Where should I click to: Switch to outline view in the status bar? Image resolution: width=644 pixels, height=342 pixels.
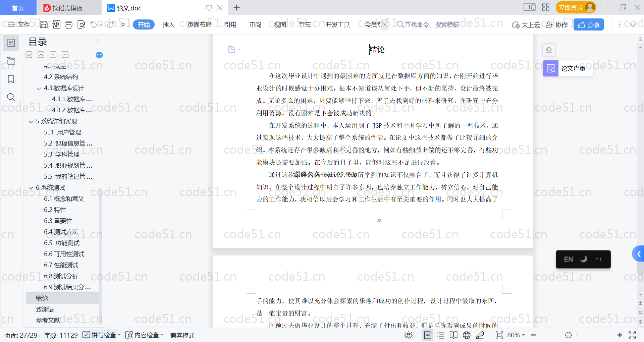tap(441, 335)
